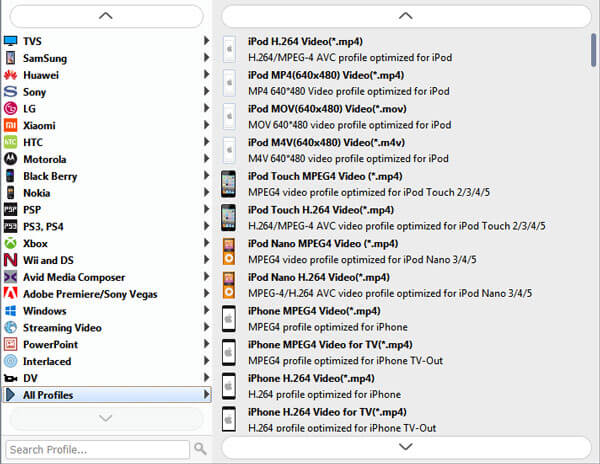The width and height of the screenshot is (600, 464).
Task: Select the PS3, PS4 category label
Action: pos(43,227)
